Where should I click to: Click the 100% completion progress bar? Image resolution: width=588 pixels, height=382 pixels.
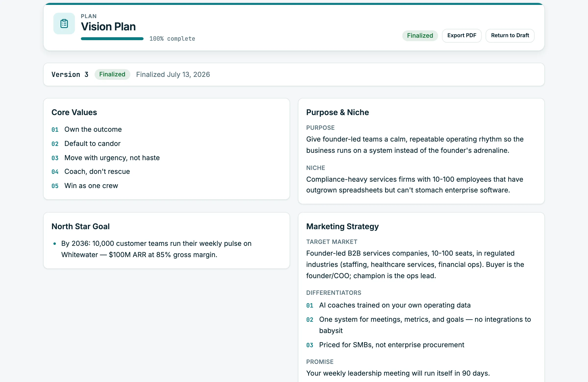[112, 39]
